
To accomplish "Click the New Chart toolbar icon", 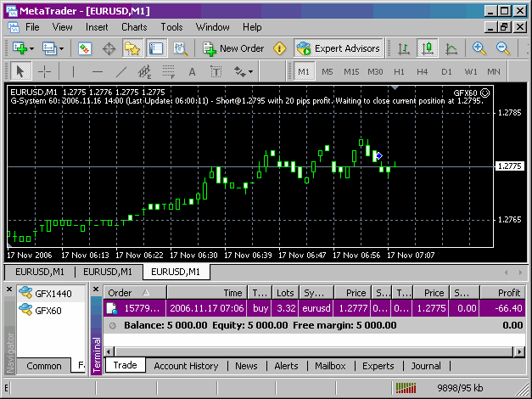I will [20, 48].
